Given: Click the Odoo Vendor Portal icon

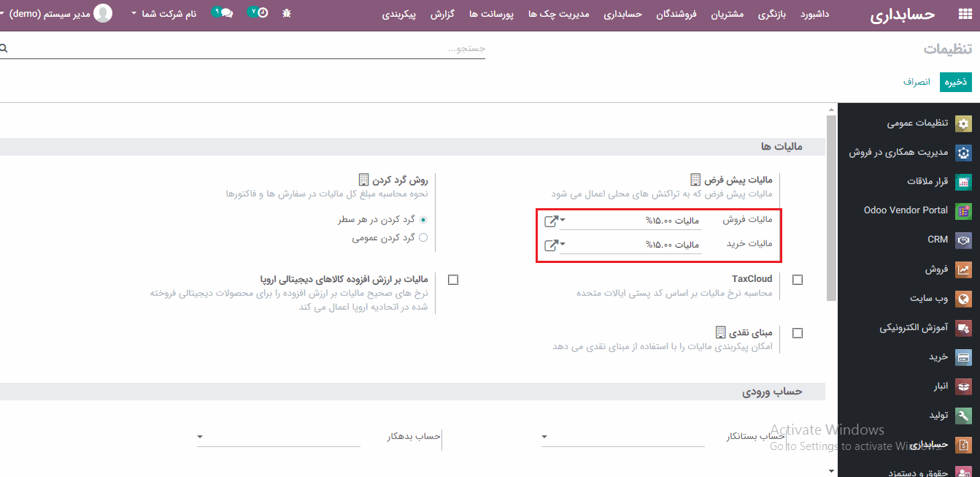Looking at the screenshot, I should click(x=964, y=211).
